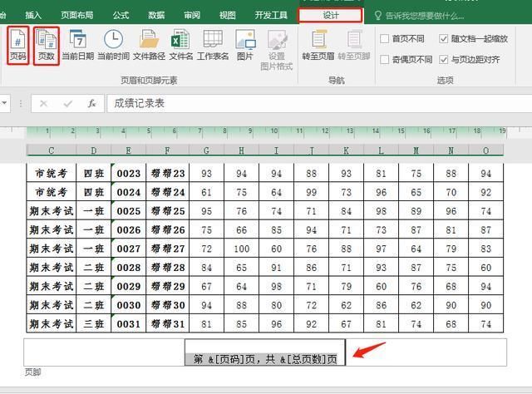Viewport: 532px width, 394px height.
Task: Toggle 首页不同 checkbox
Action: coord(384,39)
